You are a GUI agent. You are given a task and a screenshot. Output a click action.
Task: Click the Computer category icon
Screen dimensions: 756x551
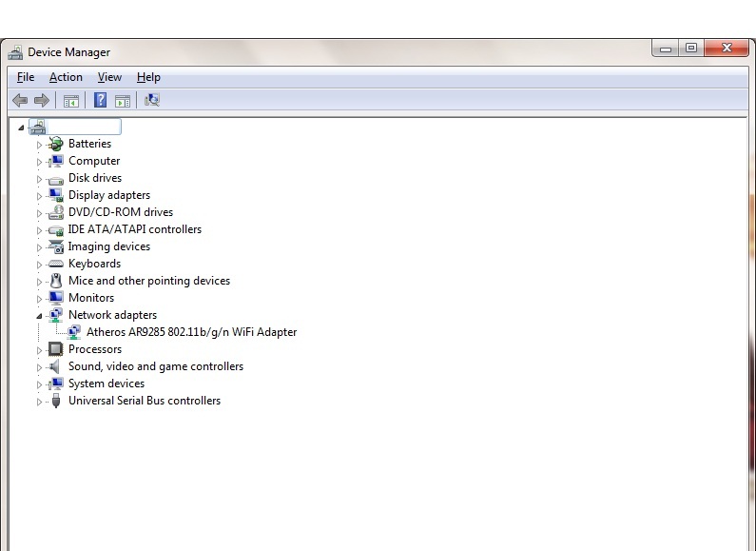56,161
